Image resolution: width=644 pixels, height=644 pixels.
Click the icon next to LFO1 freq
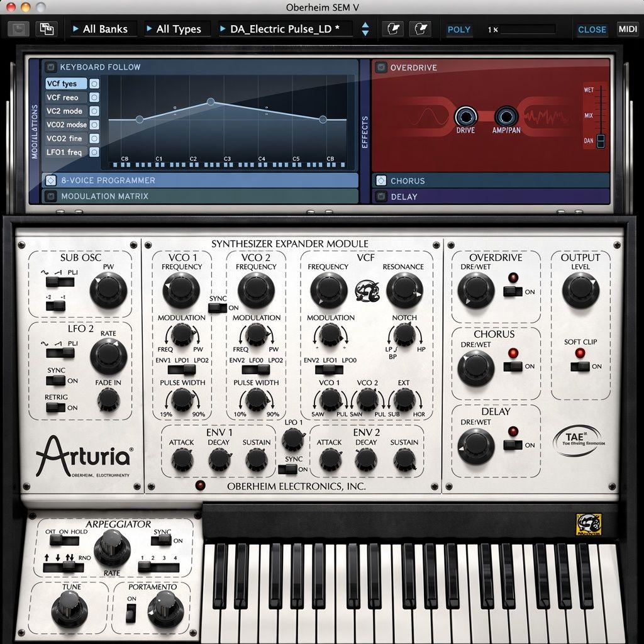94,152
